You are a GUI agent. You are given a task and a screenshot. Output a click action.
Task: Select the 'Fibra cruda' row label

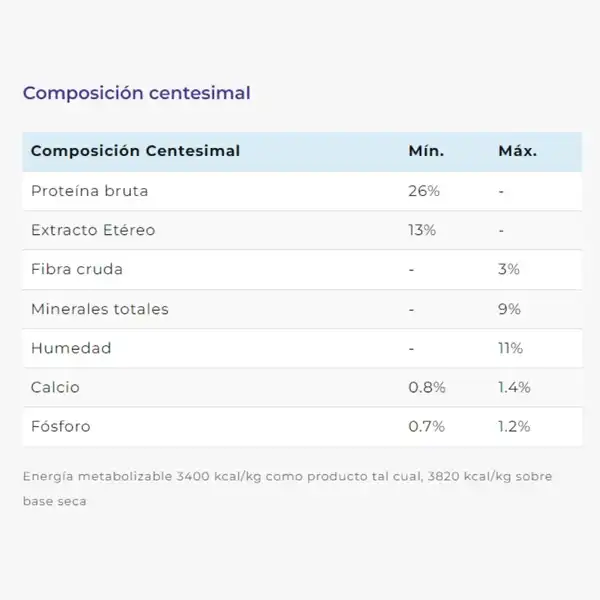(x=77, y=269)
